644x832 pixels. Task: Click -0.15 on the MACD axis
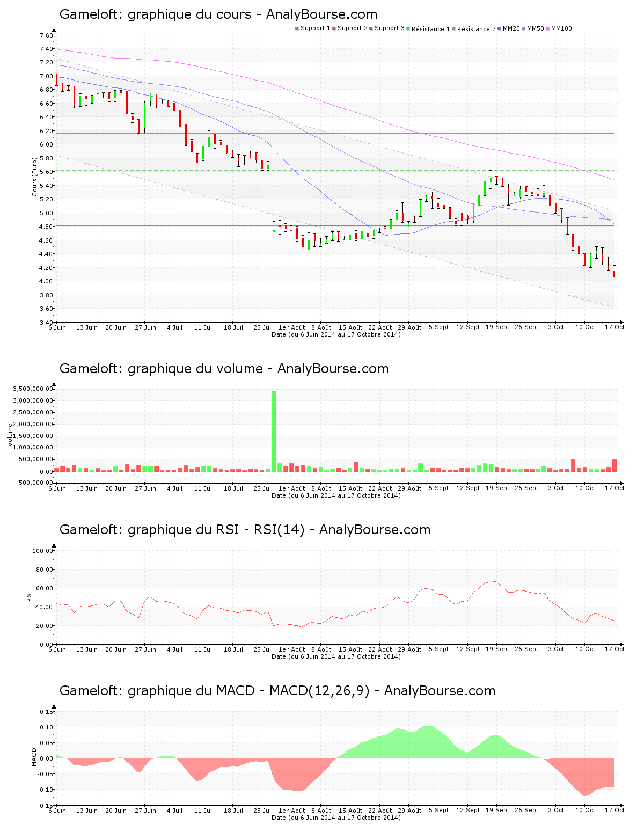point(45,806)
